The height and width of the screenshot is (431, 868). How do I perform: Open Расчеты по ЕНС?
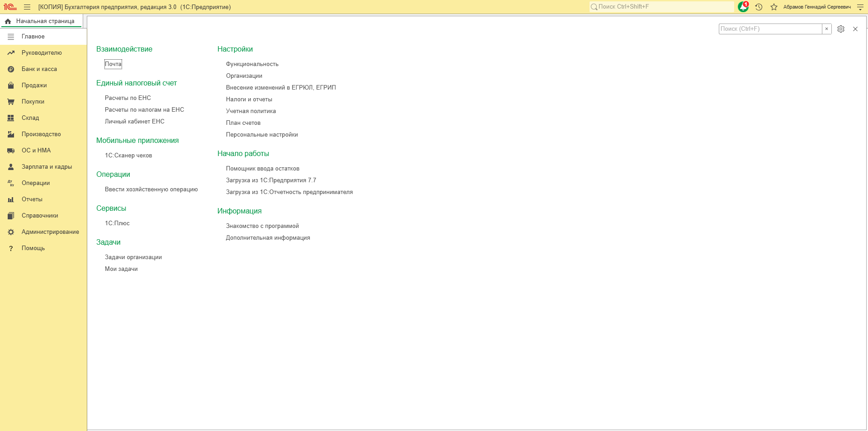pyautogui.click(x=128, y=98)
